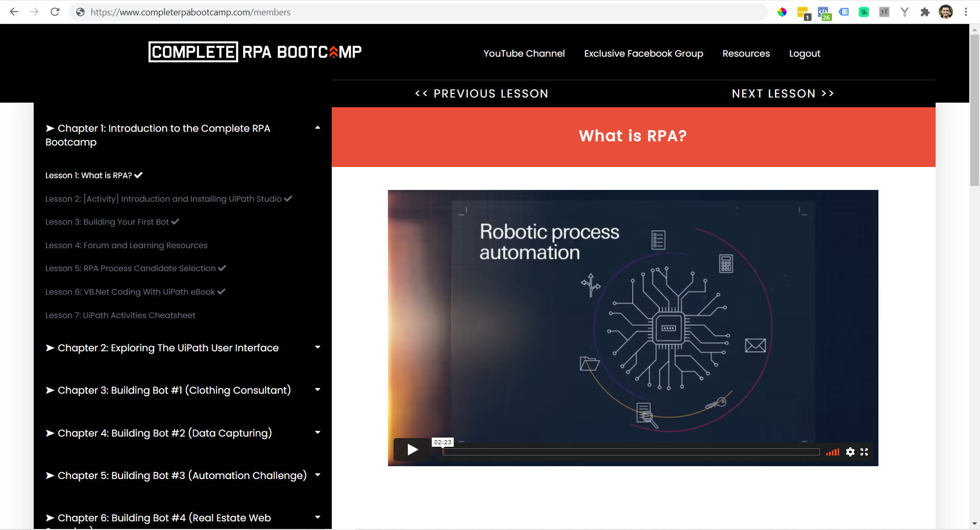Open Lesson 5: RPA Process Candidate Selection
The image size is (980, 530).
[136, 268]
